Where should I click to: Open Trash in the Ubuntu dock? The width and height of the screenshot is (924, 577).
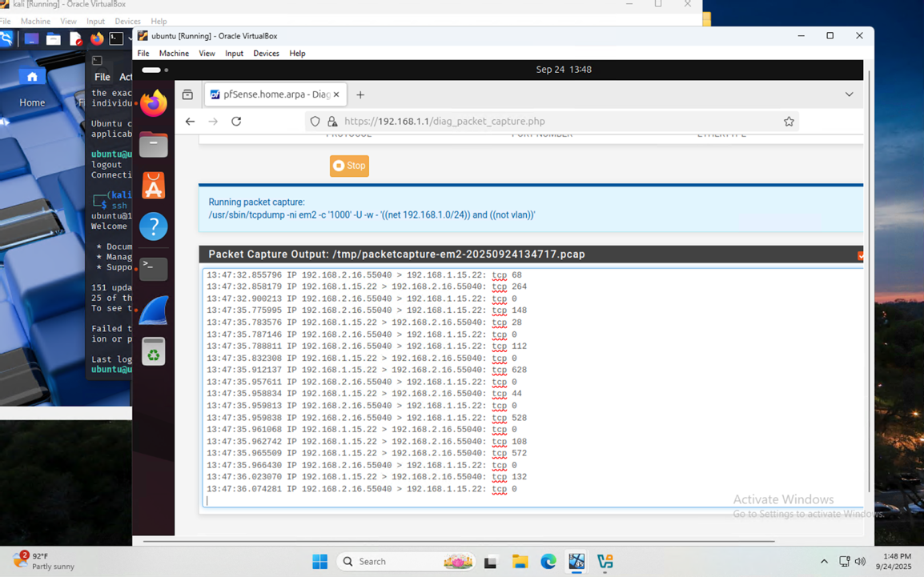coord(153,351)
